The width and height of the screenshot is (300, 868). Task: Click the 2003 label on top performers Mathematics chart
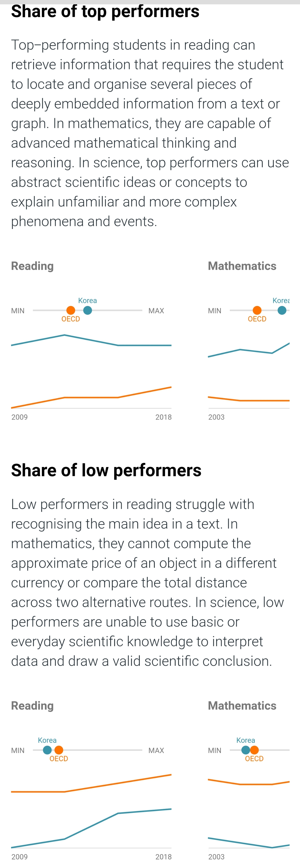(x=216, y=417)
